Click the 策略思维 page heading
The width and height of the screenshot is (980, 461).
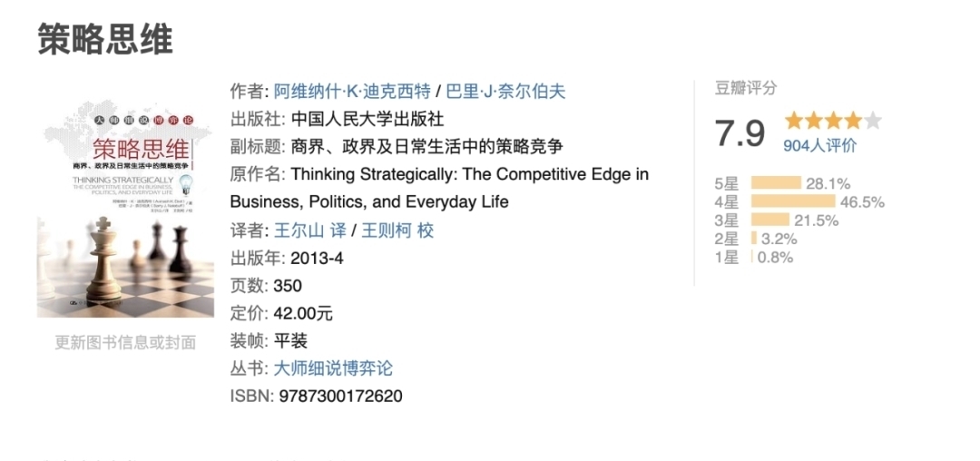click(x=105, y=39)
